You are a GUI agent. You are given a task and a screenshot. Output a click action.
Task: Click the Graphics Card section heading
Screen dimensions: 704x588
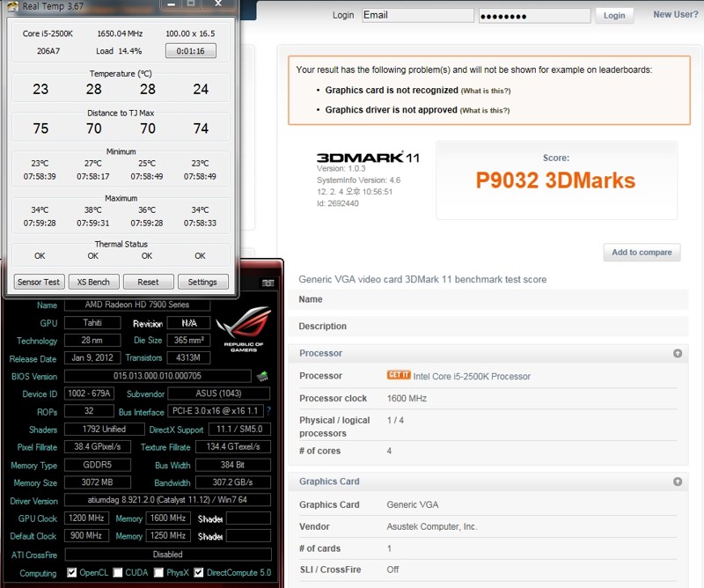(x=329, y=481)
